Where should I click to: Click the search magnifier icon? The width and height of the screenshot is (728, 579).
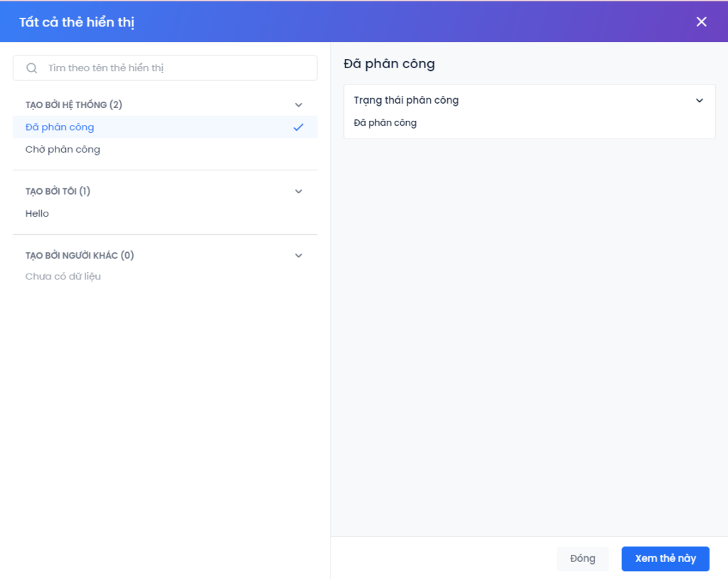click(x=31, y=68)
